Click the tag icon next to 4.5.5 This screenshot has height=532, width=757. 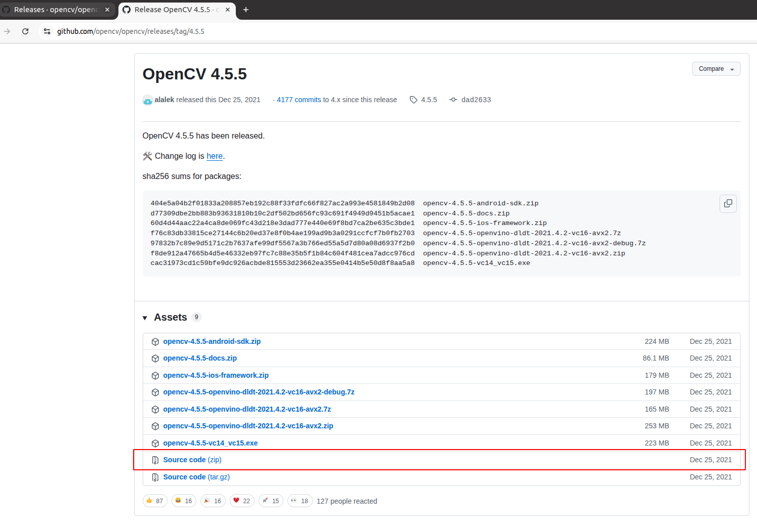(x=413, y=100)
